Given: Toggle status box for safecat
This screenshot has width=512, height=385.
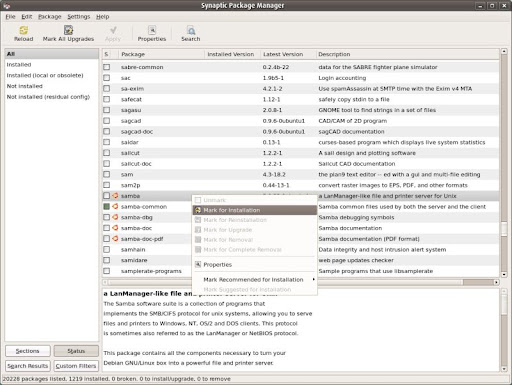Looking at the screenshot, I should [107, 99].
